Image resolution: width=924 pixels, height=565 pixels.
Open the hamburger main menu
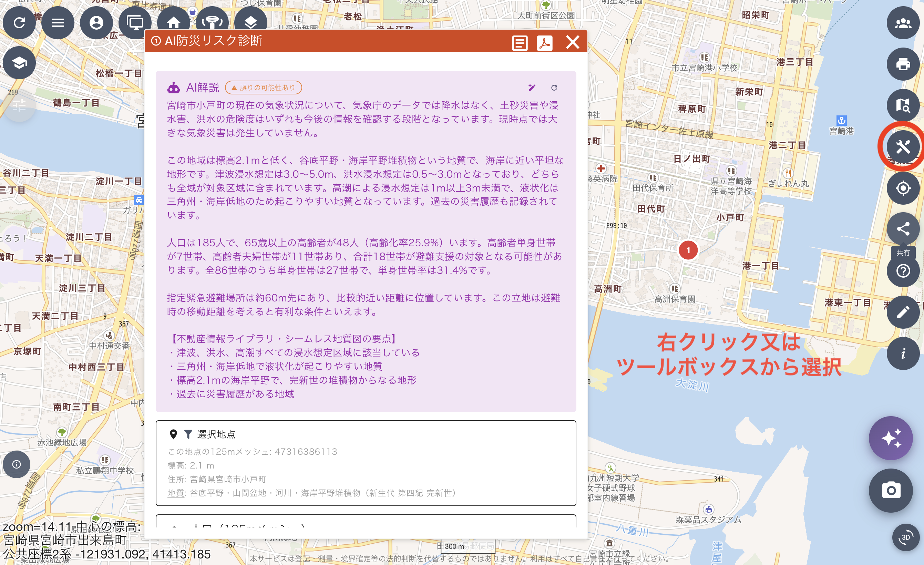click(58, 22)
